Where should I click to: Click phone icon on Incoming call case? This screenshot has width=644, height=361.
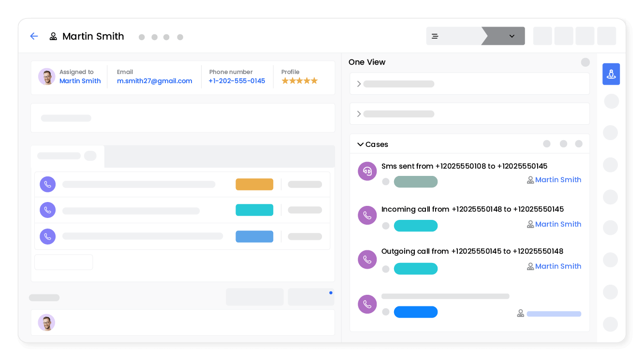[x=367, y=215]
